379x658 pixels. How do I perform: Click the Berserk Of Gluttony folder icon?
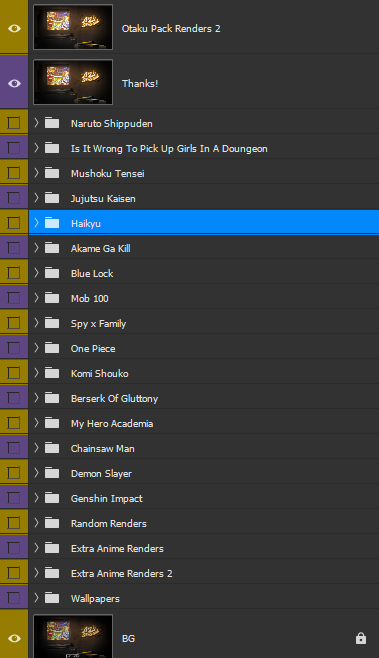(52, 398)
